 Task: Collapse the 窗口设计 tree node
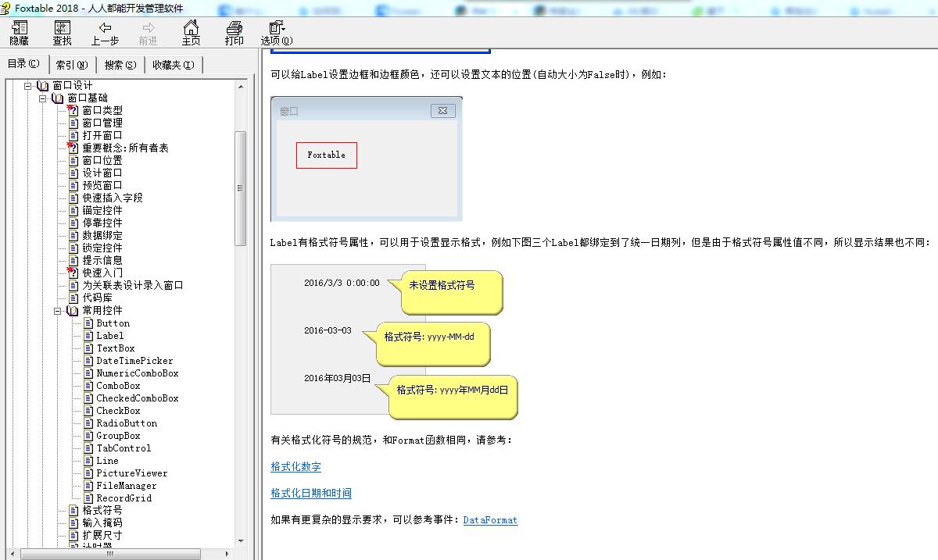point(28,85)
